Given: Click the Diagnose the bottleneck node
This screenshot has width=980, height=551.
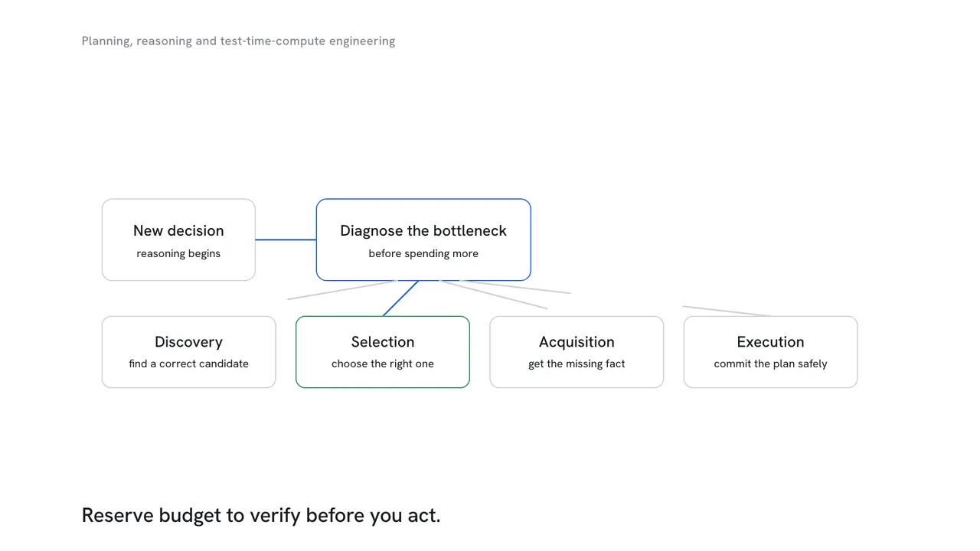Looking at the screenshot, I should 423,240.
